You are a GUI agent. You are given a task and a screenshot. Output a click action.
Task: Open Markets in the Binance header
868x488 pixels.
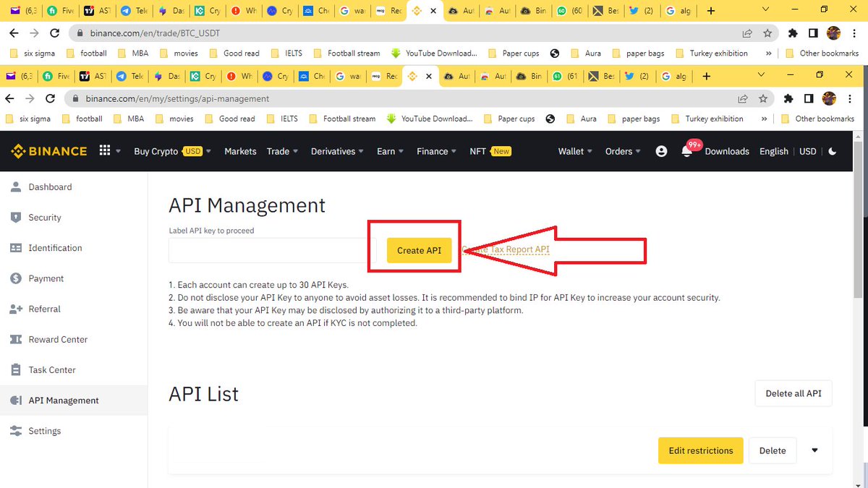pyautogui.click(x=240, y=151)
